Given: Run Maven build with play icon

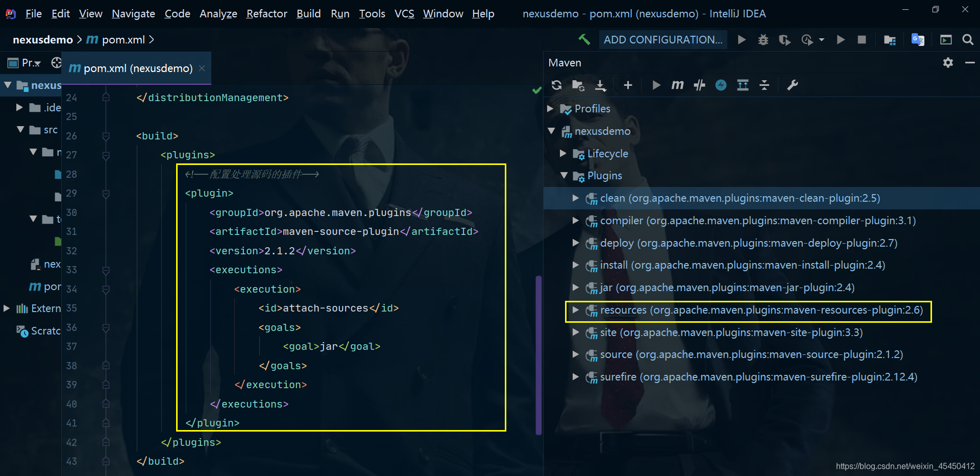Looking at the screenshot, I should click(656, 85).
